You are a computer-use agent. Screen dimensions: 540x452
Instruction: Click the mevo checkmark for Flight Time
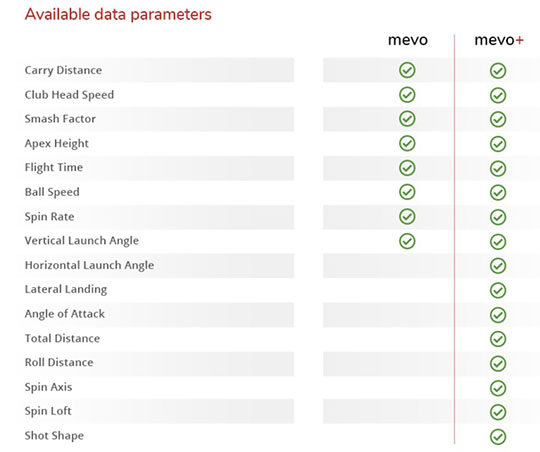click(407, 168)
